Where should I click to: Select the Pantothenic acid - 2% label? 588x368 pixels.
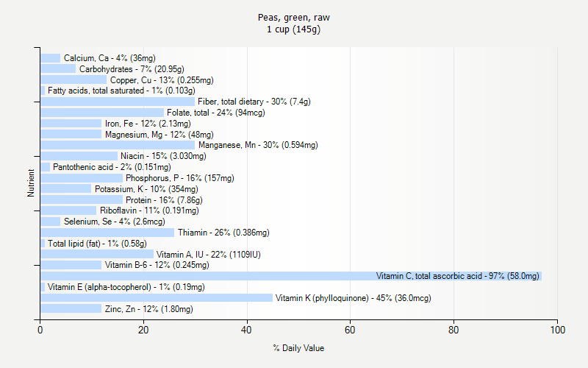click(x=112, y=167)
